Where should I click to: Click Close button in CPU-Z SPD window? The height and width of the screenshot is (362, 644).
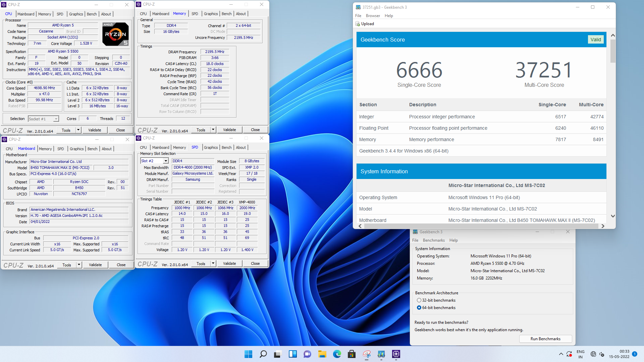(x=255, y=263)
